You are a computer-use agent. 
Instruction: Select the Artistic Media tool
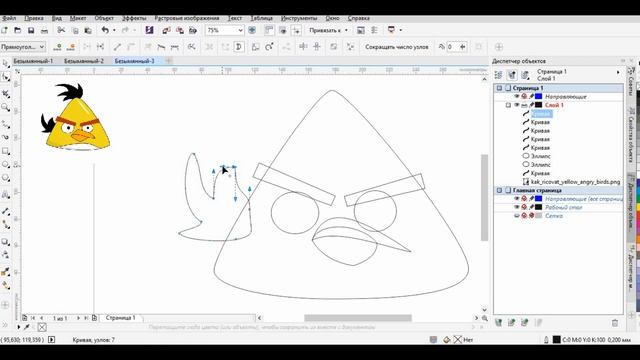pos(5,137)
